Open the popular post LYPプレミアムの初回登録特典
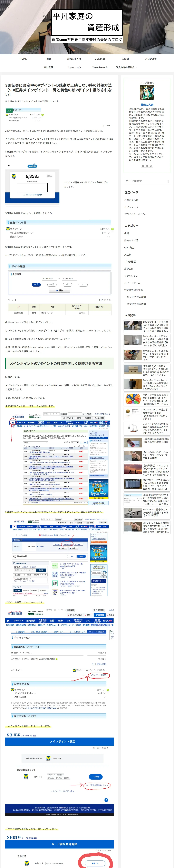 [147, 527]
